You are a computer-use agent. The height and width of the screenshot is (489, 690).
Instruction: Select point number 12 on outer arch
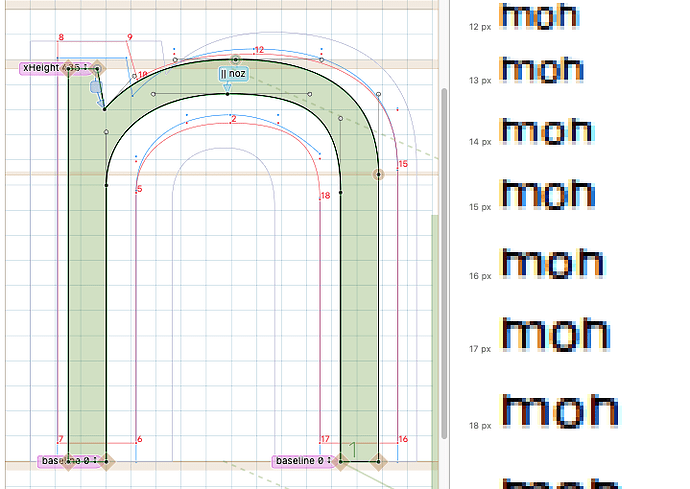pos(259,50)
